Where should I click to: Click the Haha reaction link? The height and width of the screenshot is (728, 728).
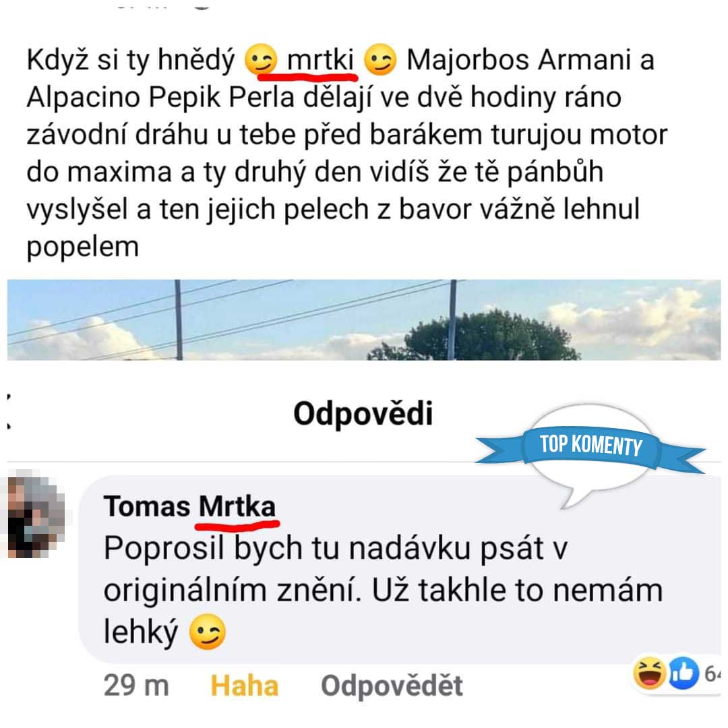(x=244, y=686)
